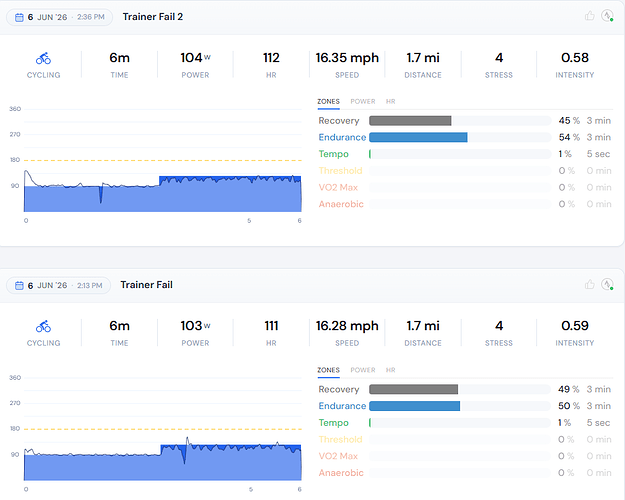Image resolution: width=625 pixels, height=500 pixels.
Task: Click the 112 HR value
Action: coord(271,58)
